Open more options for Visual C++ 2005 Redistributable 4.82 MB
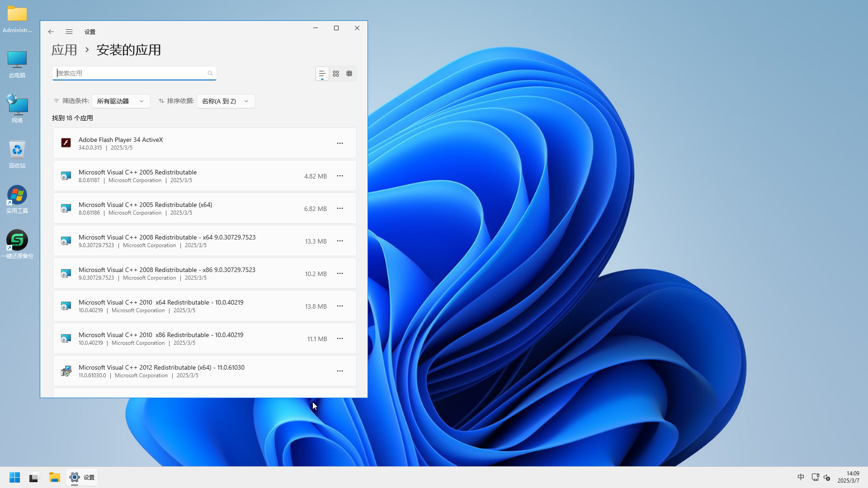Viewport: 868px width, 488px height. coord(340,176)
